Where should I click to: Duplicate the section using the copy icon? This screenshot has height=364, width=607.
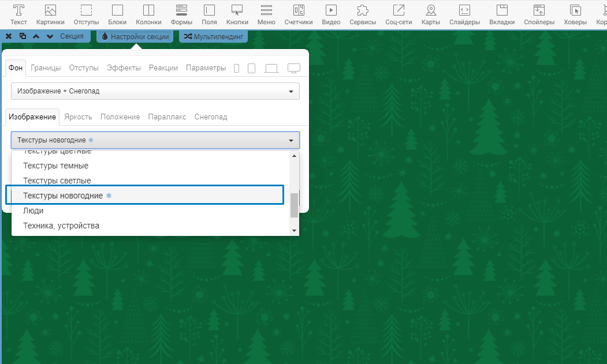(23, 36)
